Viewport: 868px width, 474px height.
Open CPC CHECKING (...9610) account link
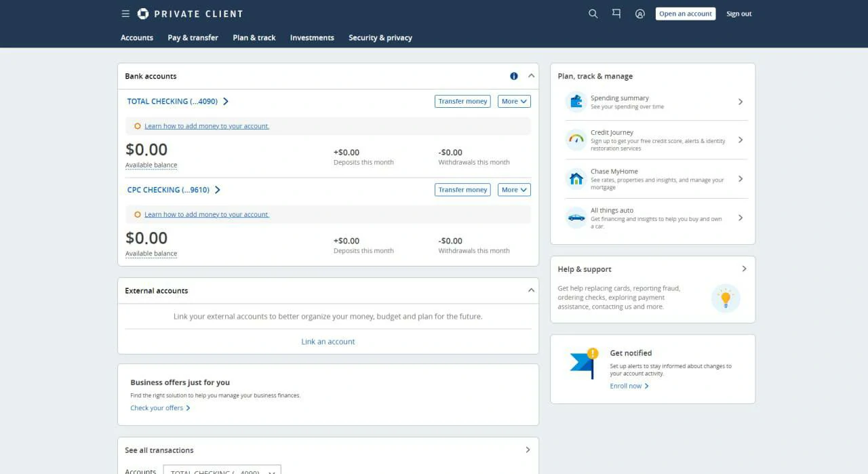click(x=168, y=190)
